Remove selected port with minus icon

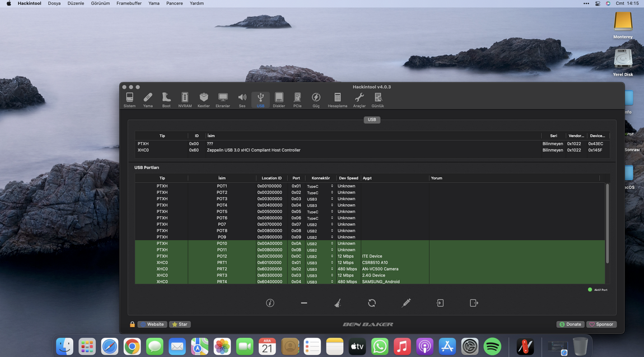(304, 303)
